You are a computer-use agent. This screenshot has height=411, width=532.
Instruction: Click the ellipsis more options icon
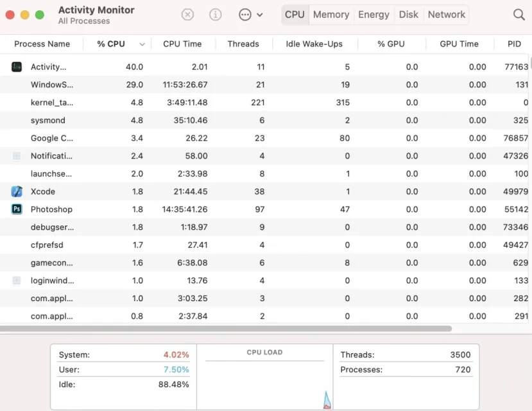[x=245, y=15]
